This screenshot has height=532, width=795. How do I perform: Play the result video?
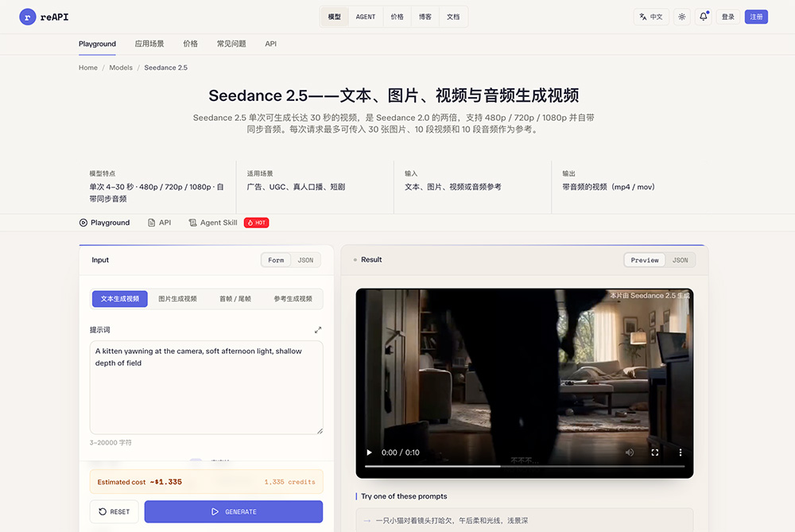tap(369, 452)
